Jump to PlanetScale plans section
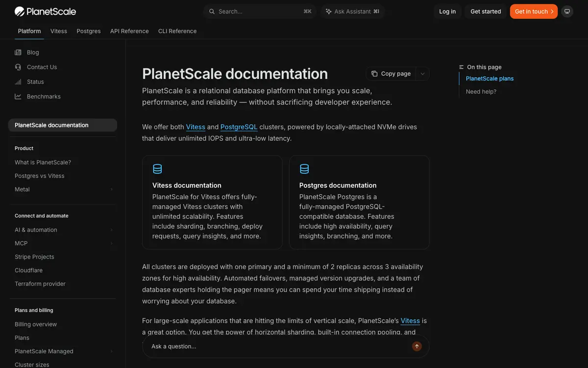Screen dimensions: 588x368 [x=490, y=79]
